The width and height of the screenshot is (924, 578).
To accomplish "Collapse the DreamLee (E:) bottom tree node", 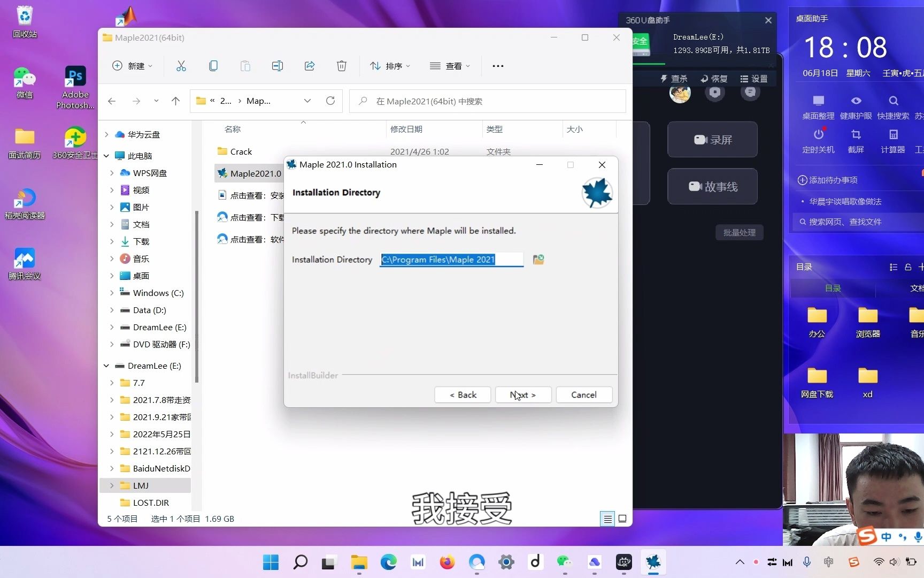I will pos(106,366).
